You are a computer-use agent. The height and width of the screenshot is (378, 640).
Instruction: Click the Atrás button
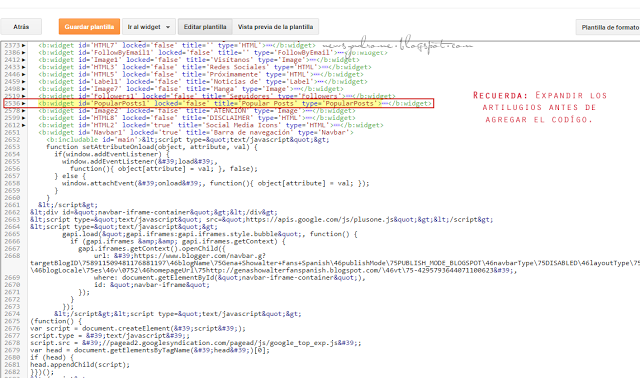[x=21, y=27]
